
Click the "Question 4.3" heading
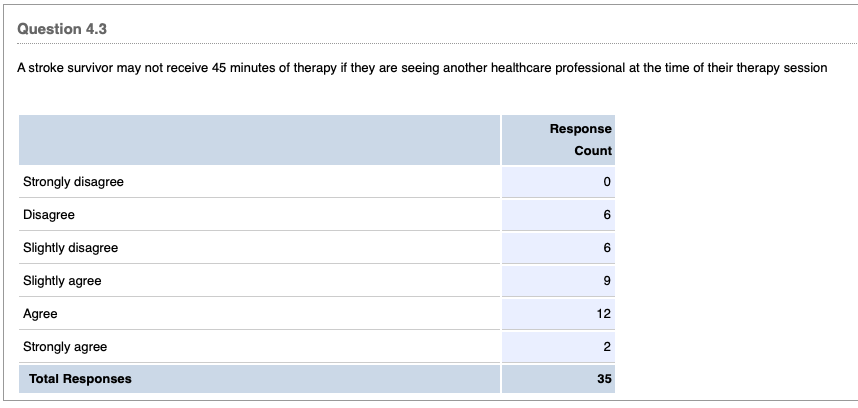[x=62, y=29]
